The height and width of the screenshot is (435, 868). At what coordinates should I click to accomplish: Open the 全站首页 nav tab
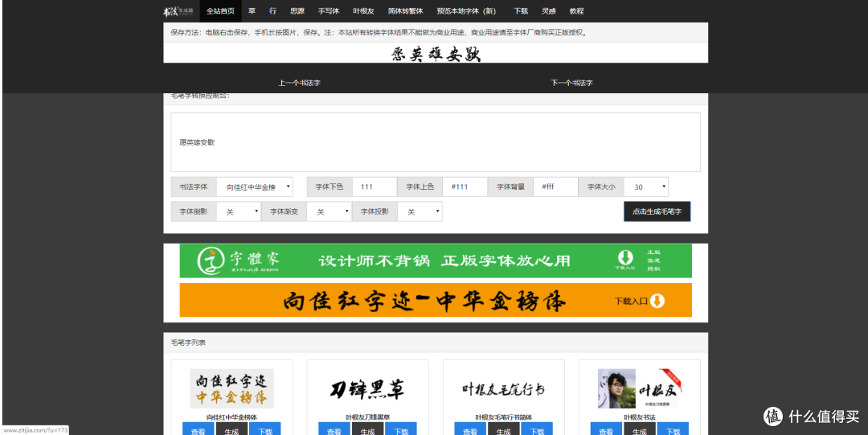click(x=220, y=11)
